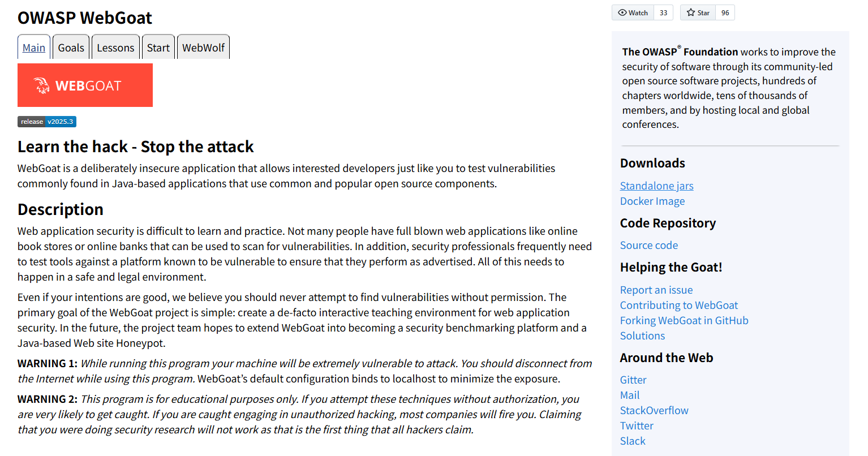Screen dimensions: 868x456
Task: Select the Main tab
Action: click(34, 48)
